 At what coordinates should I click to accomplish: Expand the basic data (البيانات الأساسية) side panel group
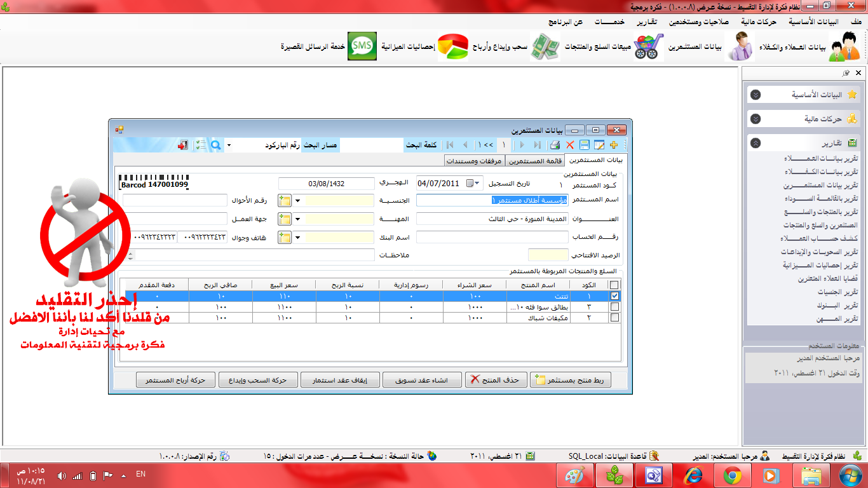pyautogui.click(x=755, y=95)
